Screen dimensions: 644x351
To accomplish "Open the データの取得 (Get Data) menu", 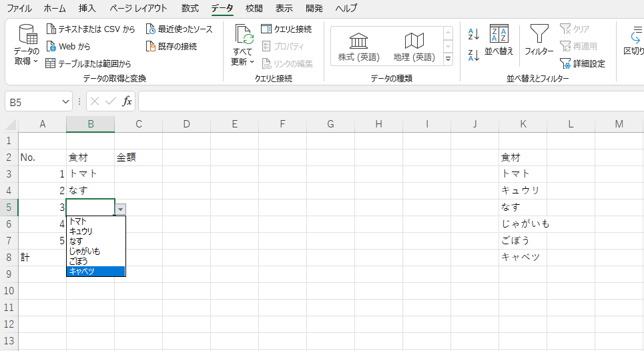I will point(27,45).
